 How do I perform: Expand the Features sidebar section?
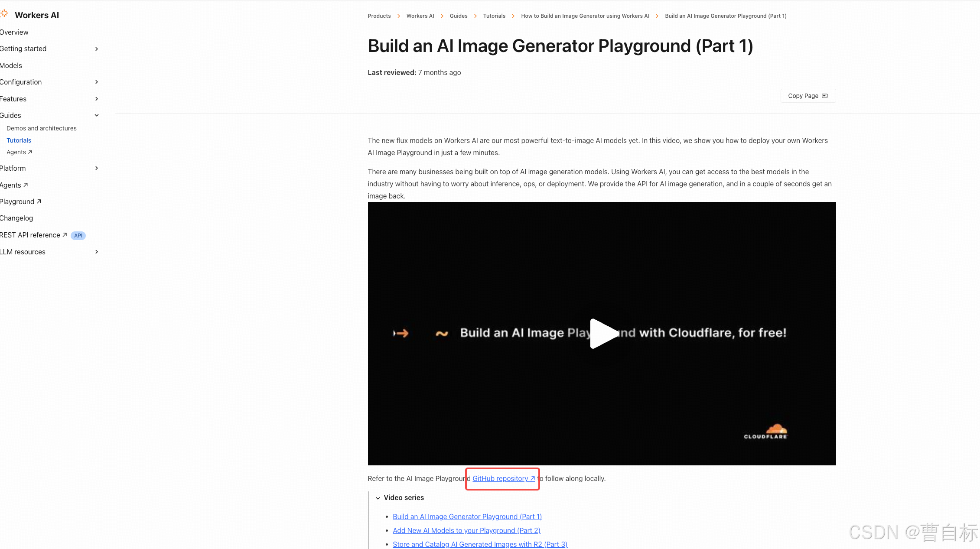pos(96,99)
